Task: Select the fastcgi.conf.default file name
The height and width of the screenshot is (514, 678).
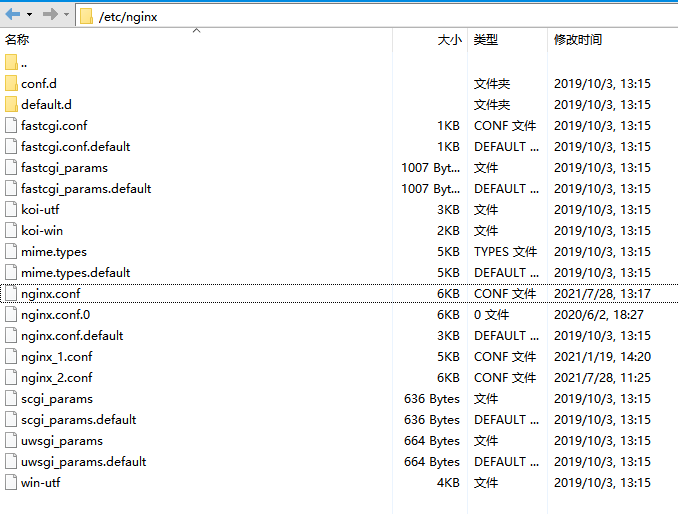Action: point(76,147)
